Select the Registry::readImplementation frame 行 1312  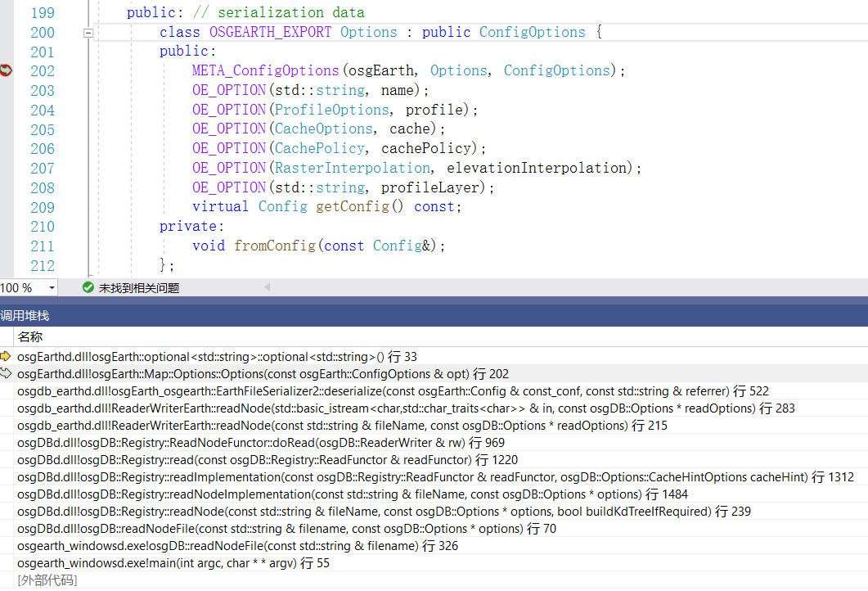(x=436, y=477)
